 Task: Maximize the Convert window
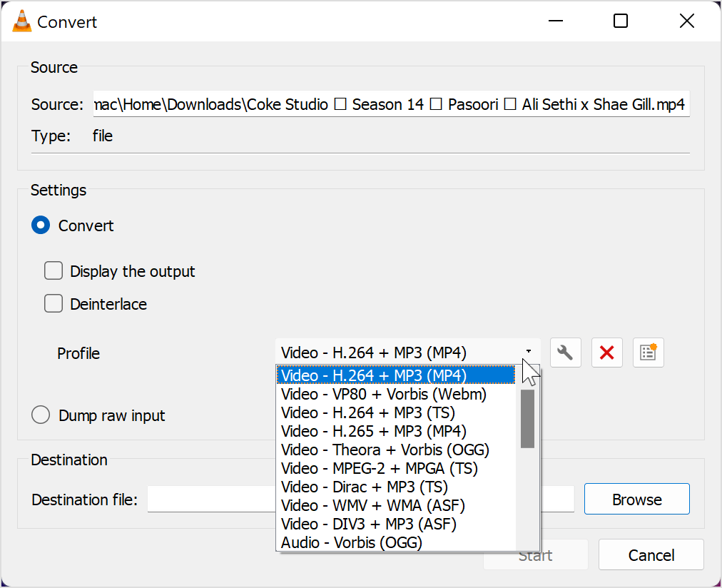[x=621, y=21]
